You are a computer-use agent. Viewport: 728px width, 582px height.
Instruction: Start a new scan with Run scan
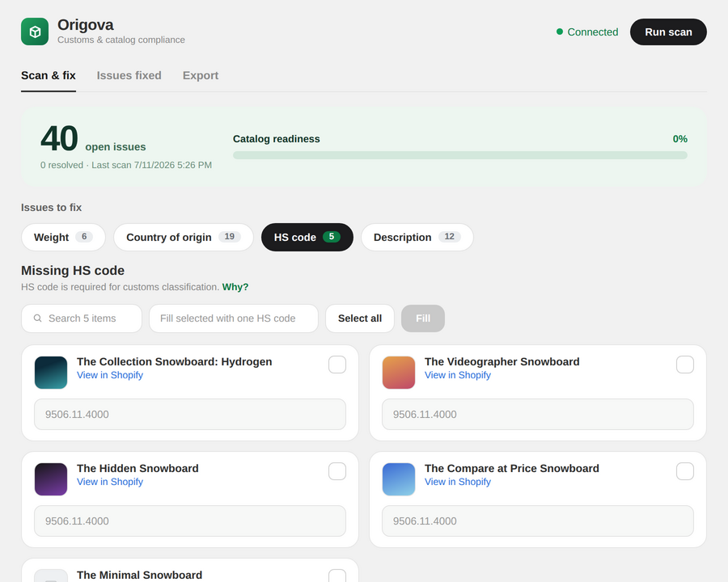[x=668, y=32]
